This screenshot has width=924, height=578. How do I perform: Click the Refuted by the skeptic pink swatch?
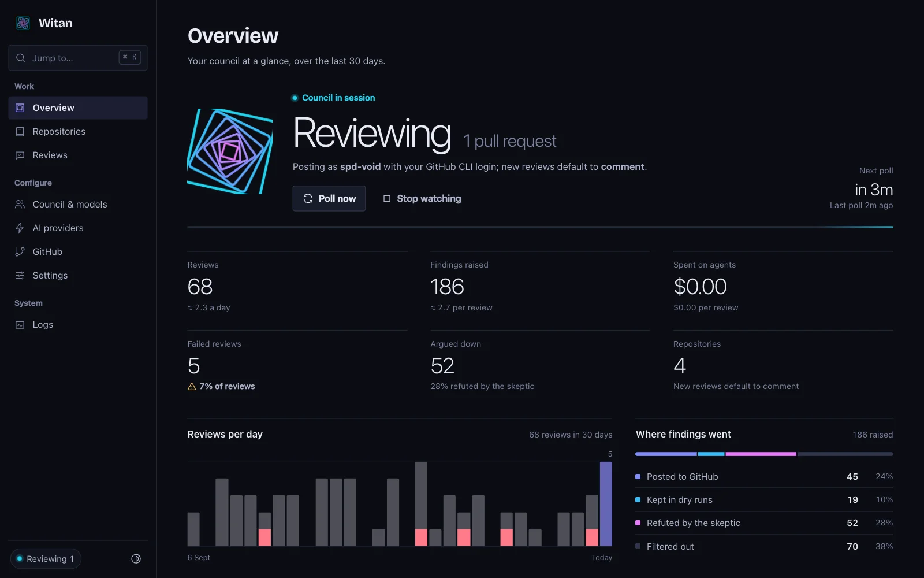coord(638,523)
